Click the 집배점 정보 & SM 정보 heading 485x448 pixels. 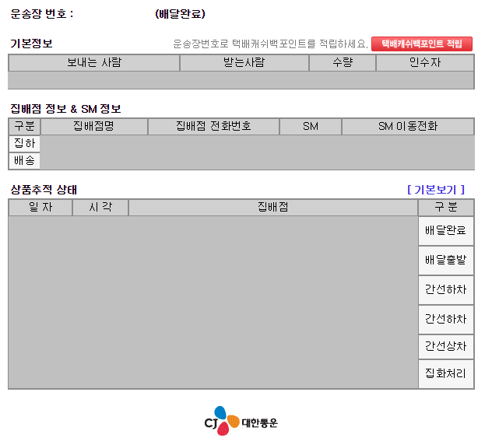[65, 109]
